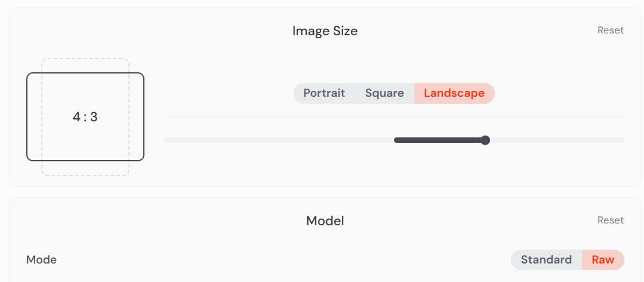The height and width of the screenshot is (282, 644).
Task: Click the divider line under orientation buttons
Action: coord(394,117)
